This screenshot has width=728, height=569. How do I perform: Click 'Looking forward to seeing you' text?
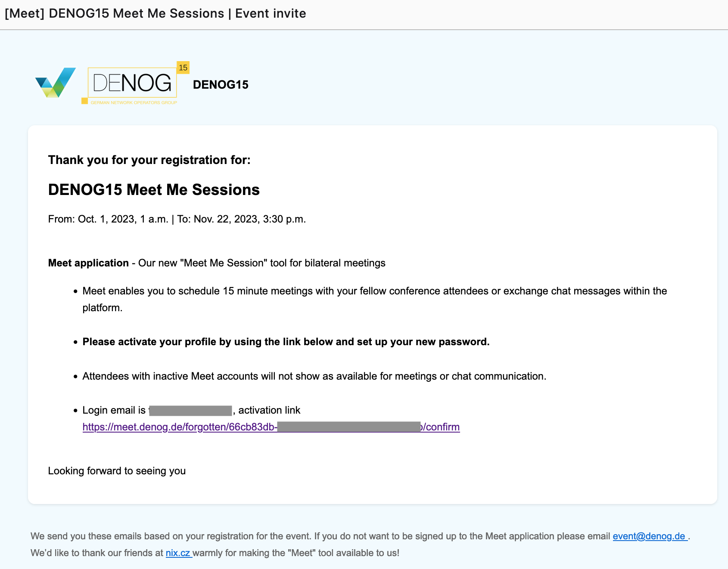(x=117, y=471)
